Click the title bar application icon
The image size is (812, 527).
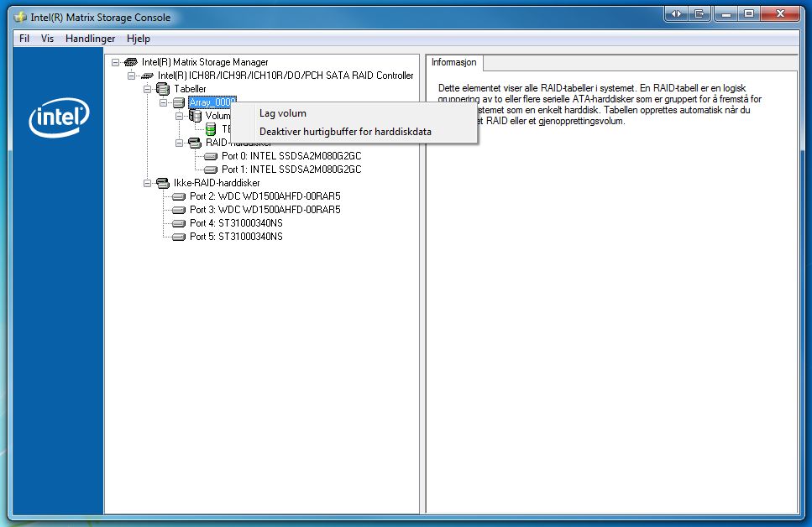pos(20,17)
